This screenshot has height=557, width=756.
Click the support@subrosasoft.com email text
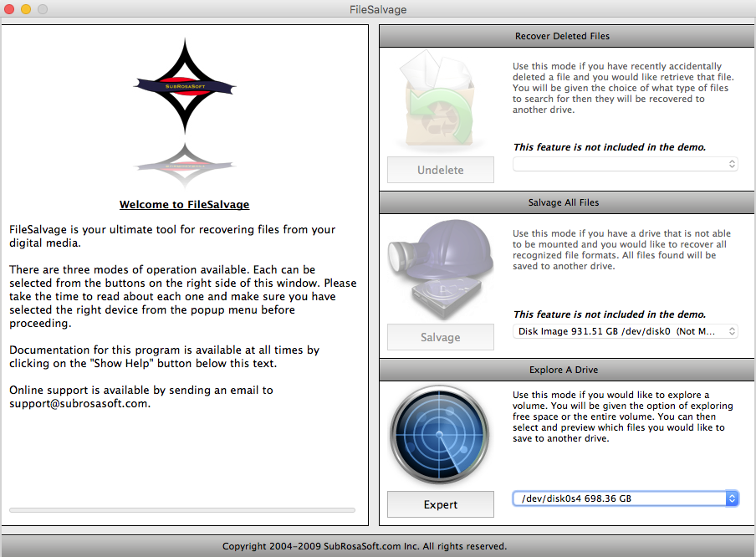tap(79, 404)
